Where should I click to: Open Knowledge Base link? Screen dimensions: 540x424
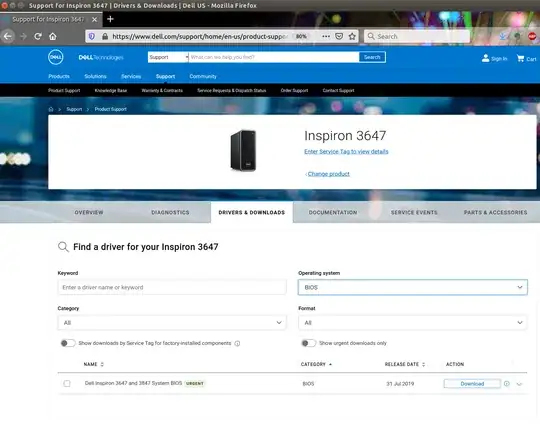[x=111, y=90]
